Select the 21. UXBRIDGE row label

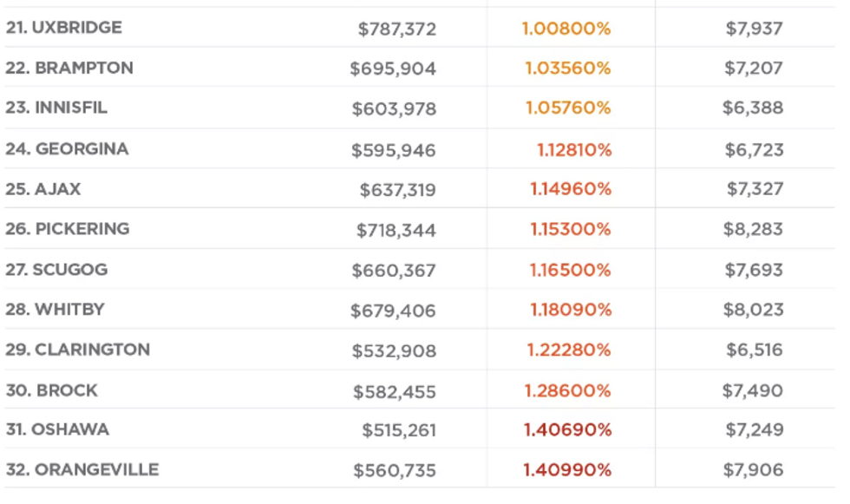64,28
